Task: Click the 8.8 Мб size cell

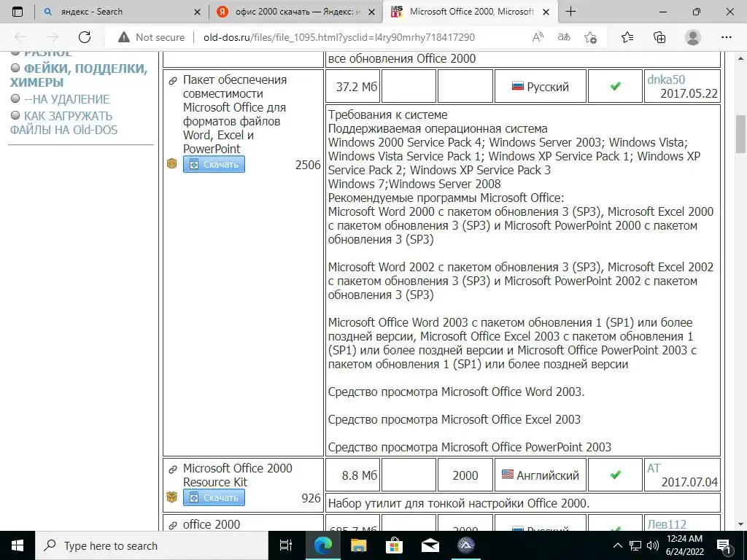Action: (353, 475)
